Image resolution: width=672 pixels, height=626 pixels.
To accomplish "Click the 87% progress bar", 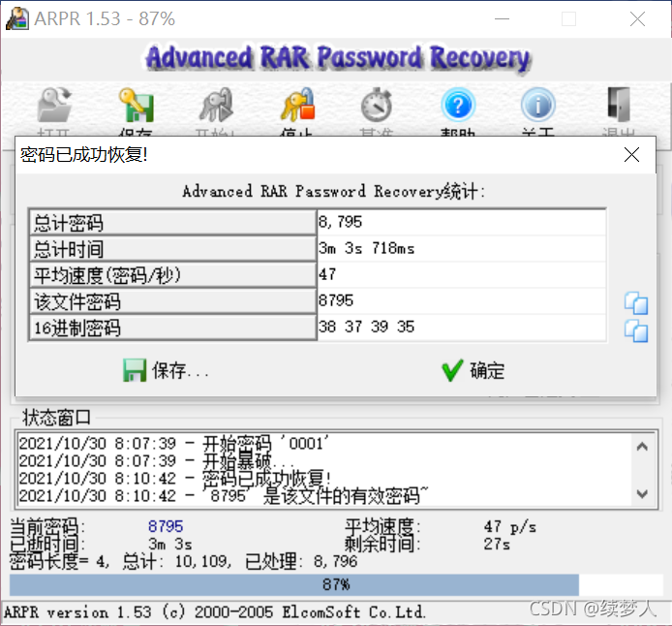I will pyautogui.click(x=336, y=585).
